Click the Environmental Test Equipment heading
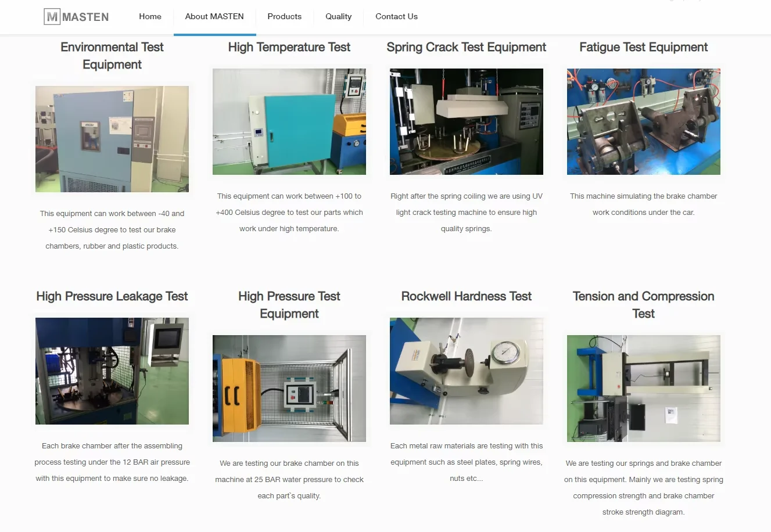The width and height of the screenshot is (771, 532). [x=112, y=56]
